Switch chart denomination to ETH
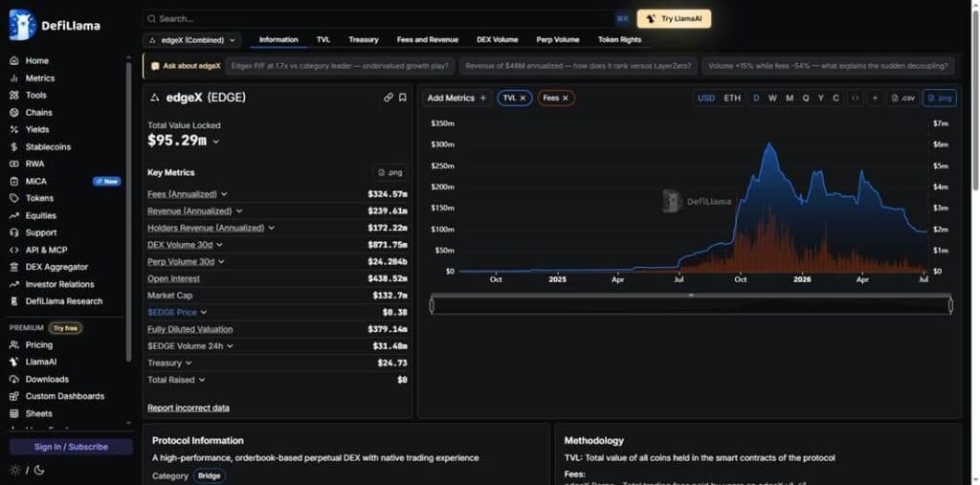The image size is (980, 485). [x=732, y=99]
